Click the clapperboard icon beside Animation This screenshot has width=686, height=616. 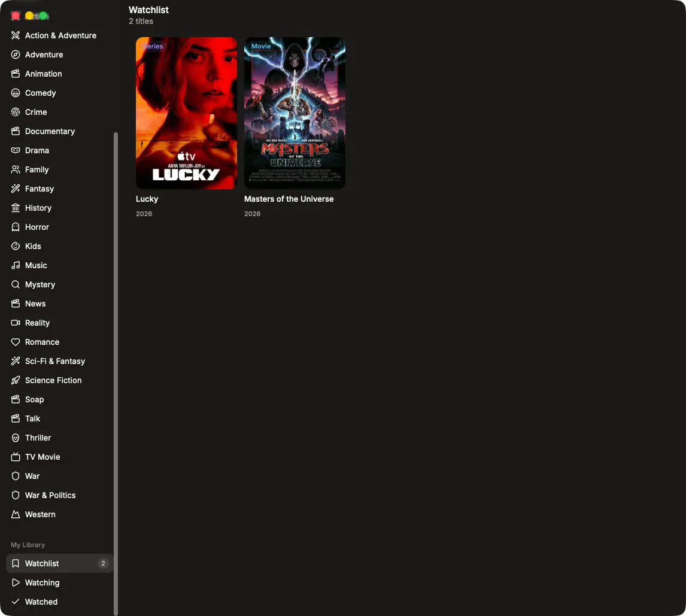pos(16,74)
